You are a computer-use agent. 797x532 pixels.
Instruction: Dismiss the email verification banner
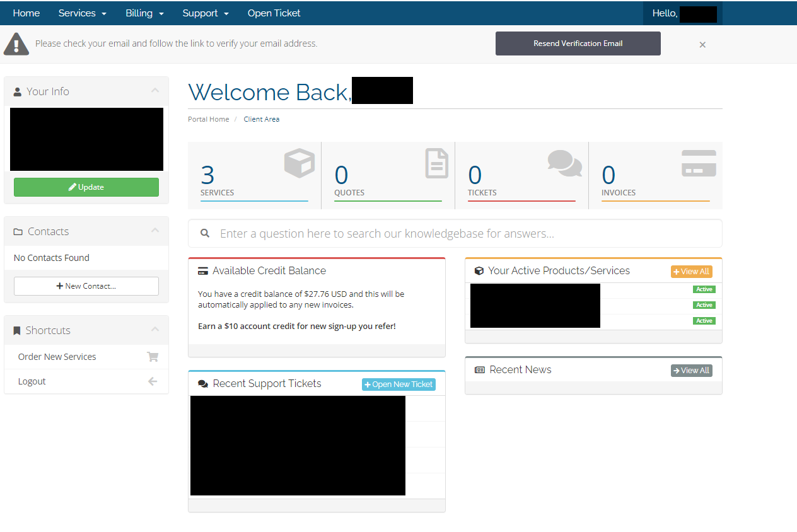tap(702, 45)
